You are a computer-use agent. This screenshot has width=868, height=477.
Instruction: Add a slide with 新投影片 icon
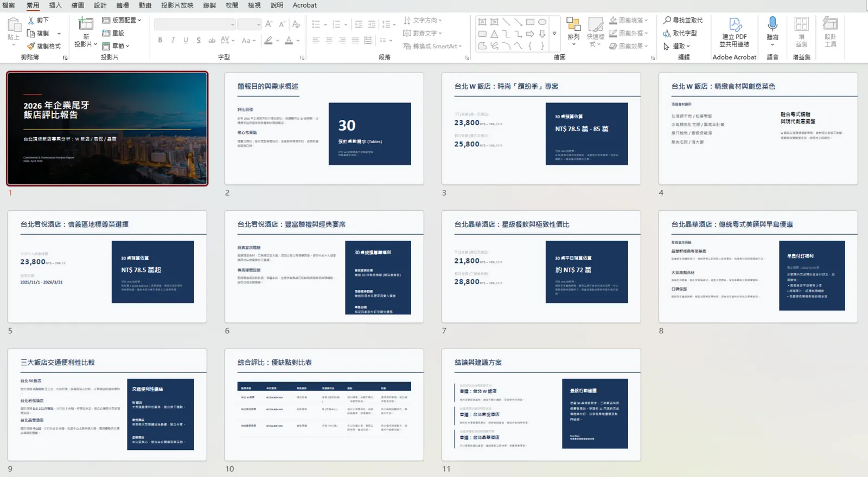click(x=86, y=24)
